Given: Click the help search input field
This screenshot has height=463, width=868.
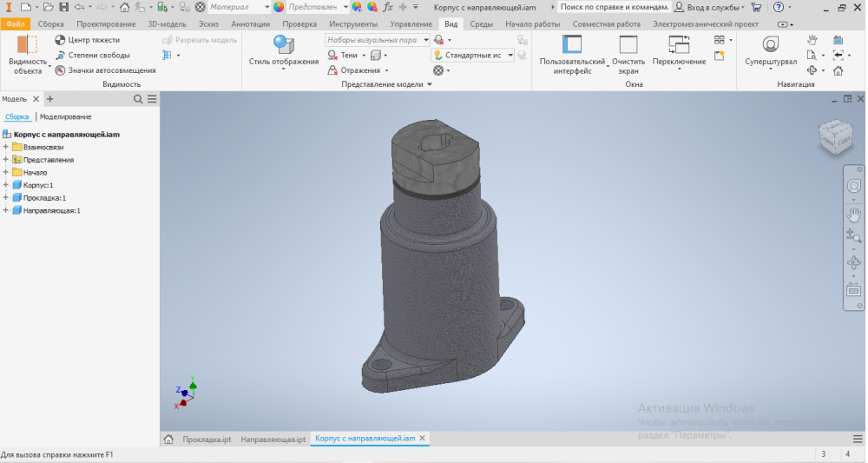Looking at the screenshot, I should [x=615, y=7].
